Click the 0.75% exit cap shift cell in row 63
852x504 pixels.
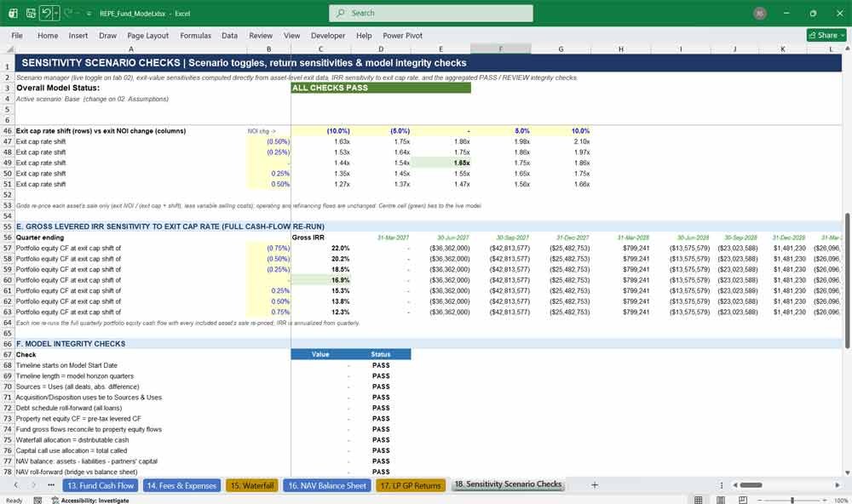click(269, 312)
